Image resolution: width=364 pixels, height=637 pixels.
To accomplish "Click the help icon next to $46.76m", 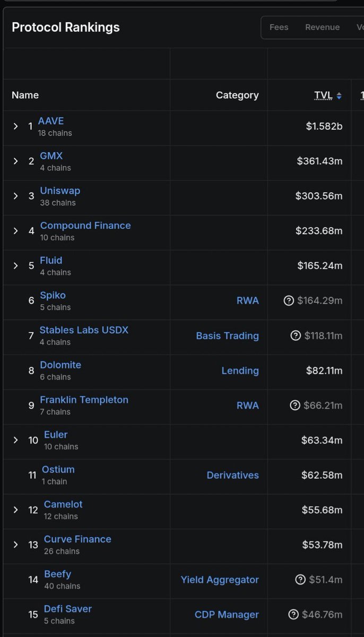I will [293, 615].
